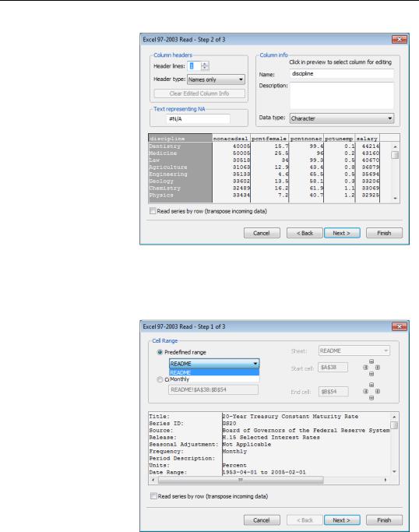
Task: Open the disabled Sheet README dropdown
Action: 354,351
